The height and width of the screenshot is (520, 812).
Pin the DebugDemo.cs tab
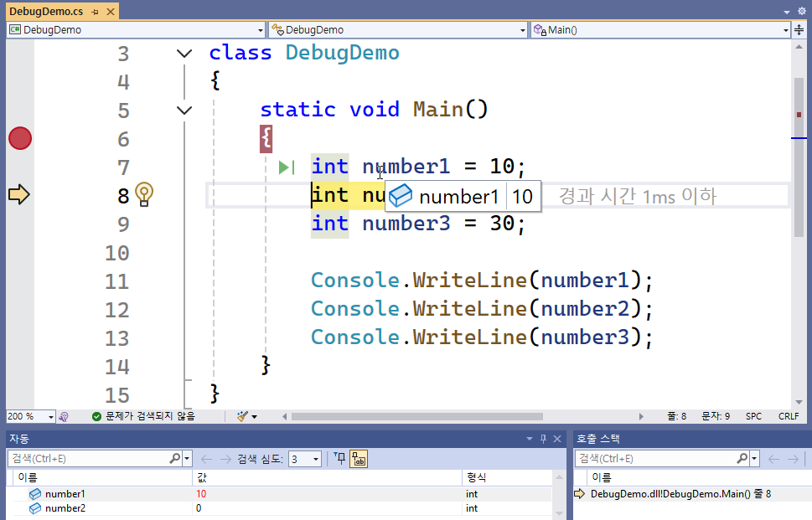coord(94,12)
